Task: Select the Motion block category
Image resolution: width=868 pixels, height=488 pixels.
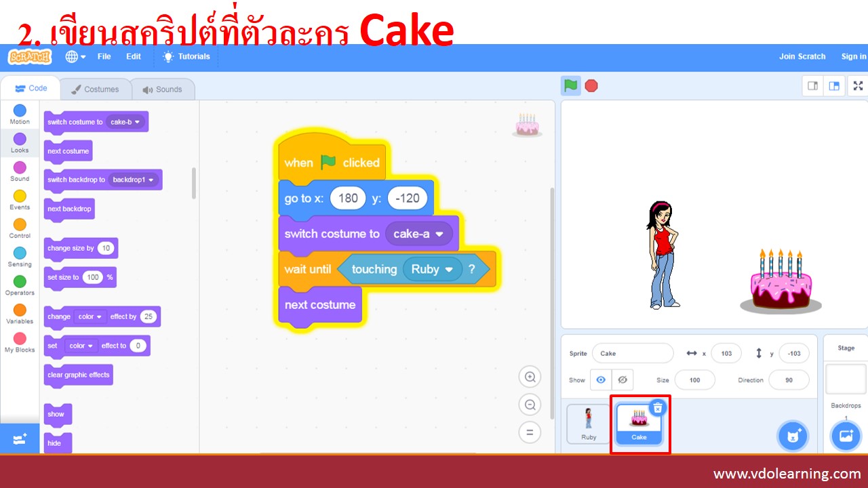Action: click(x=20, y=115)
